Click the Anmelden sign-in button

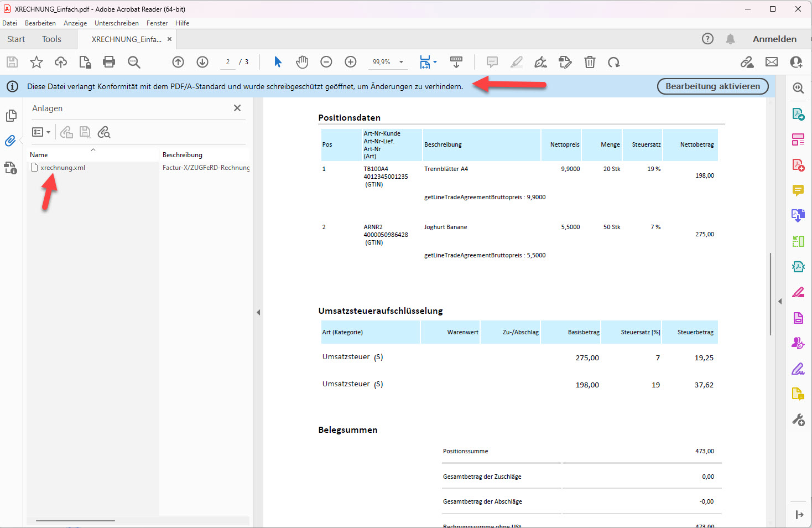pyautogui.click(x=774, y=39)
